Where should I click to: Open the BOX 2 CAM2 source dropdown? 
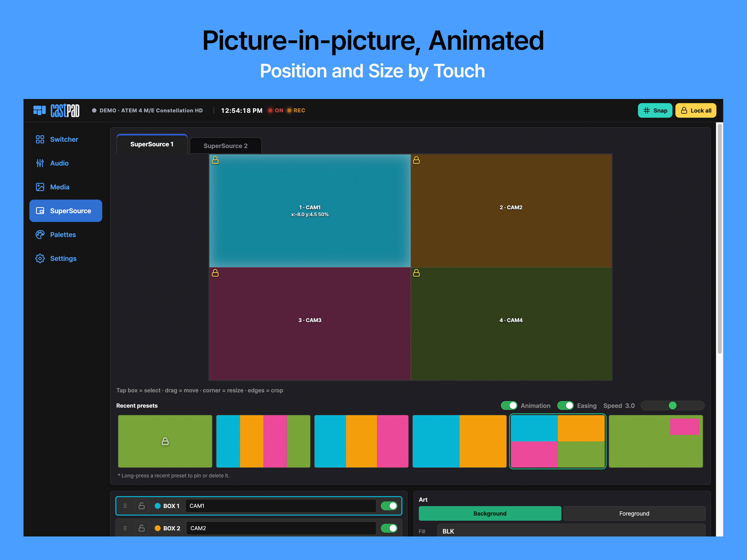click(281, 528)
